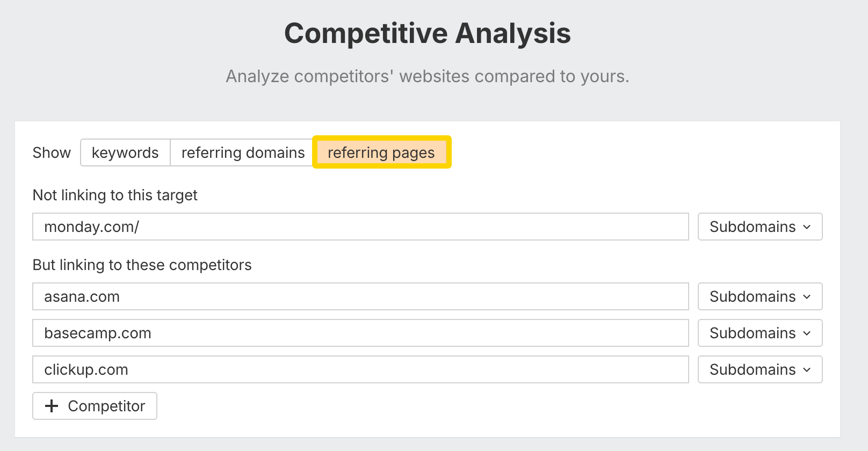Click the chevron arrow in monday.com's mode selector

click(807, 227)
